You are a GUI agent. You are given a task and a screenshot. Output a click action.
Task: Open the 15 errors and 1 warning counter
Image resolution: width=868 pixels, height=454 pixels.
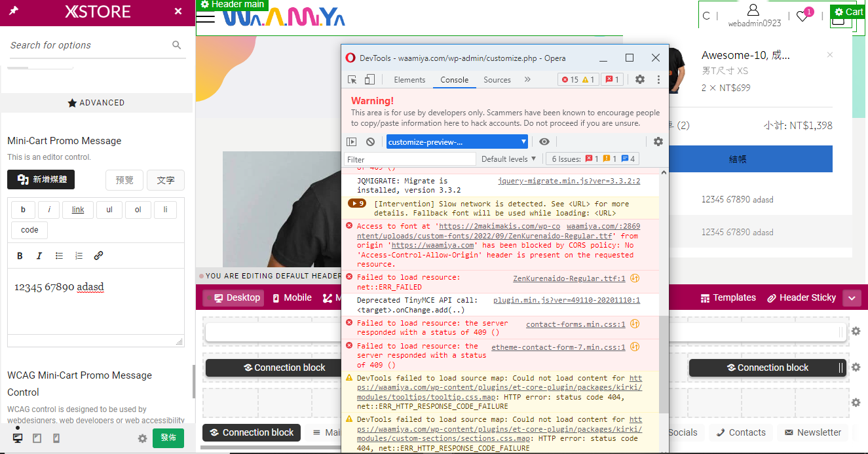[x=577, y=80]
